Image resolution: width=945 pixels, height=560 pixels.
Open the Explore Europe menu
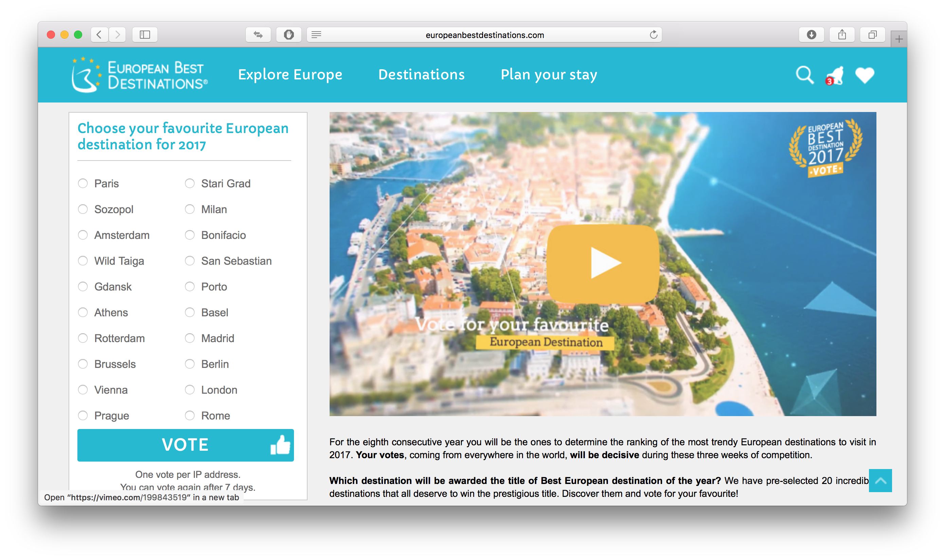tap(291, 74)
